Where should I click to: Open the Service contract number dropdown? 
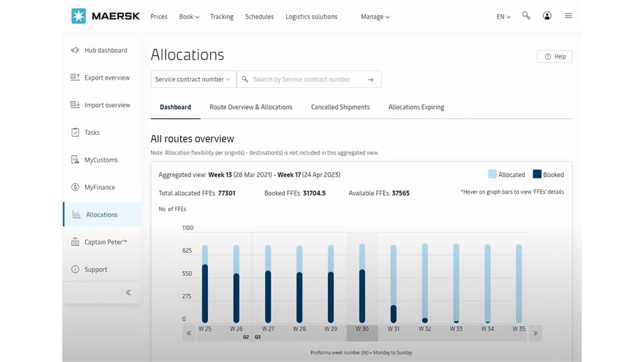click(x=192, y=79)
